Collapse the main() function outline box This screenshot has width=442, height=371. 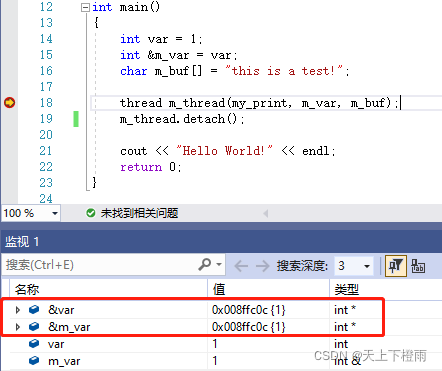85,7
